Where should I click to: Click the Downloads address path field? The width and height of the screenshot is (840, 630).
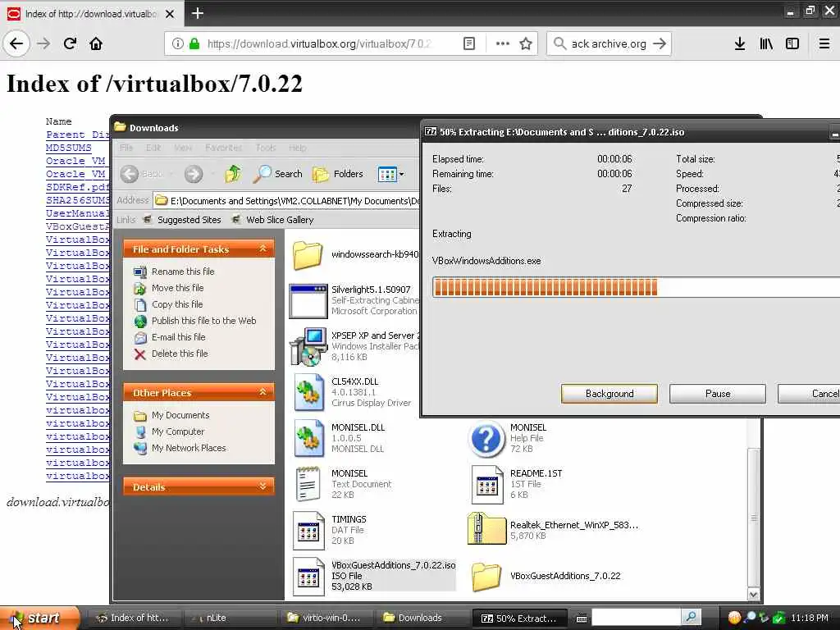tap(286, 201)
